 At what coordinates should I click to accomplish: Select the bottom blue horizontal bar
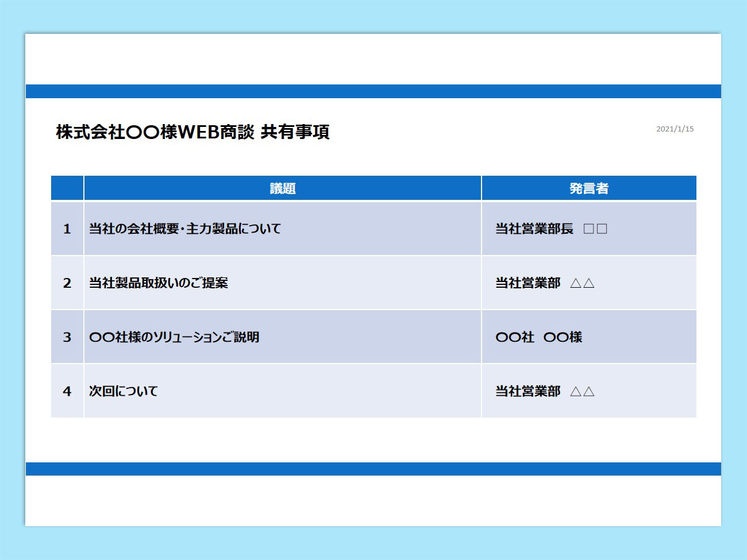[373, 469]
